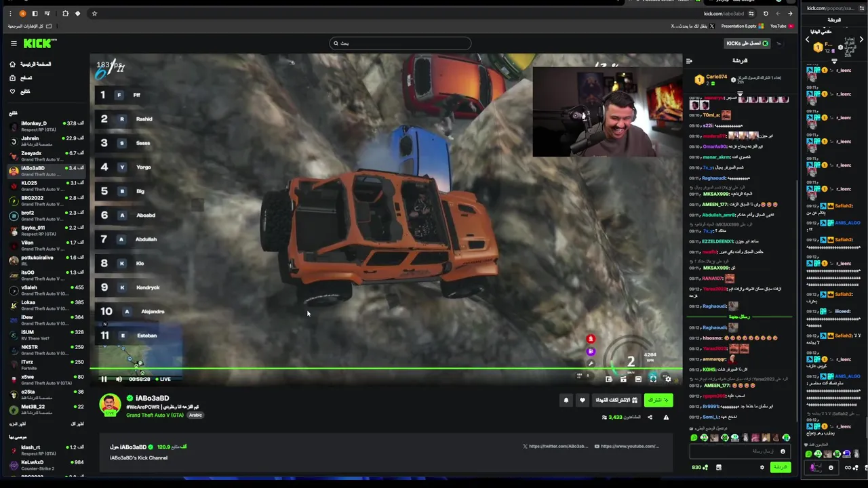The height and width of the screenshot is (488, 868).
Task: Open Jahrein channel in sidebar
Action: (46, 141)
